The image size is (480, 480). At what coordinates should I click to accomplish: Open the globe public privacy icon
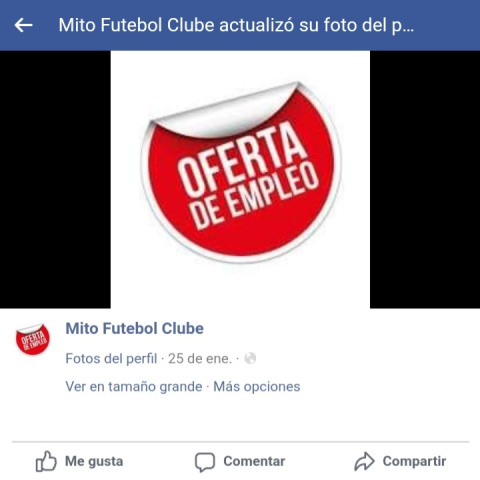click(250, 359)
